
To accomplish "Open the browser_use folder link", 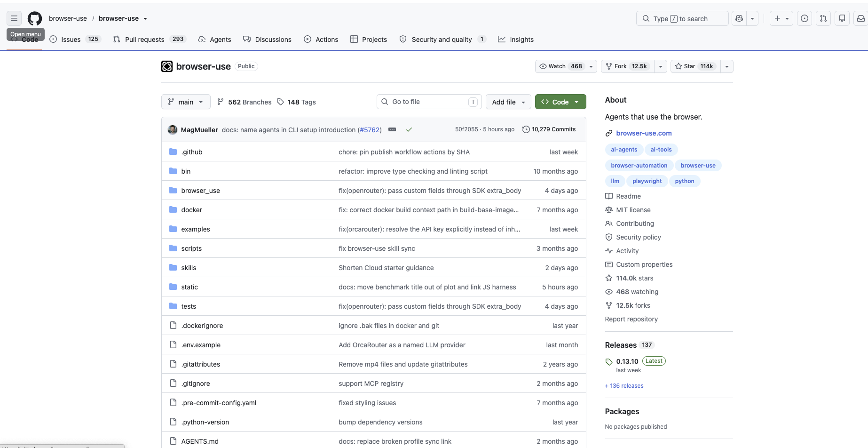I will point(201,191).
